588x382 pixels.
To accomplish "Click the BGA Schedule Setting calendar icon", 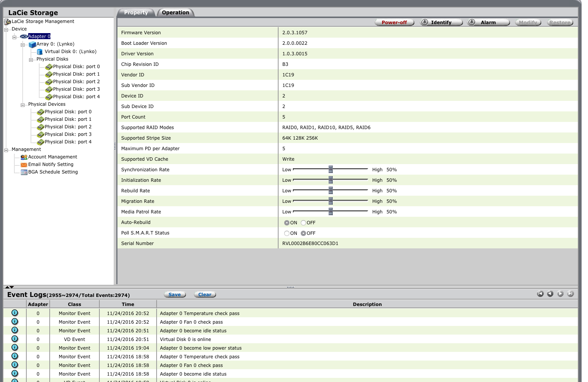I will (x=24, y=172).
